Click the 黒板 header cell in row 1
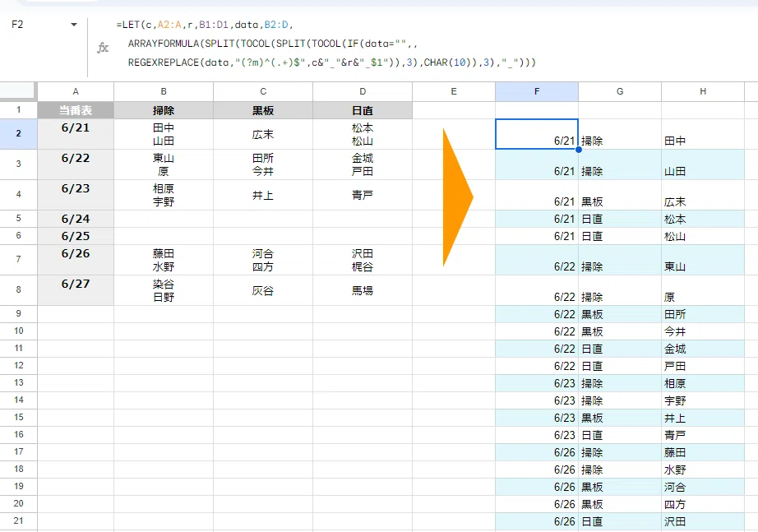Screen dimensions: 758x532 (x=263, y=110)
